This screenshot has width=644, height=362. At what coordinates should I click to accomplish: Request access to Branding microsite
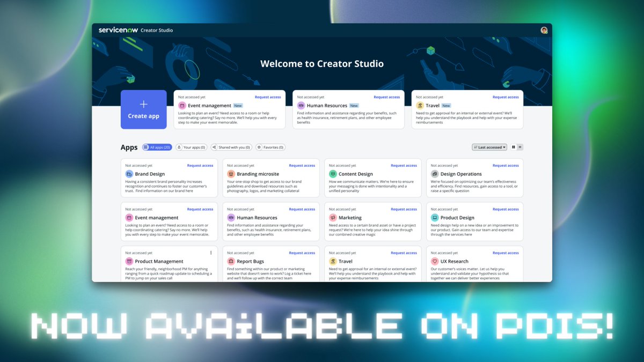pyautogui.click(x=302, y=165)
